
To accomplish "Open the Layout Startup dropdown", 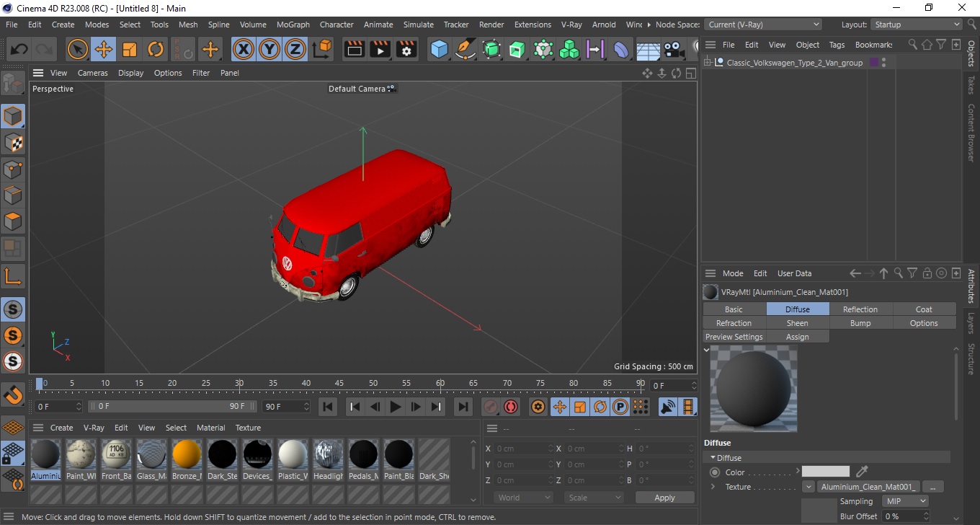I will point(917,25).
